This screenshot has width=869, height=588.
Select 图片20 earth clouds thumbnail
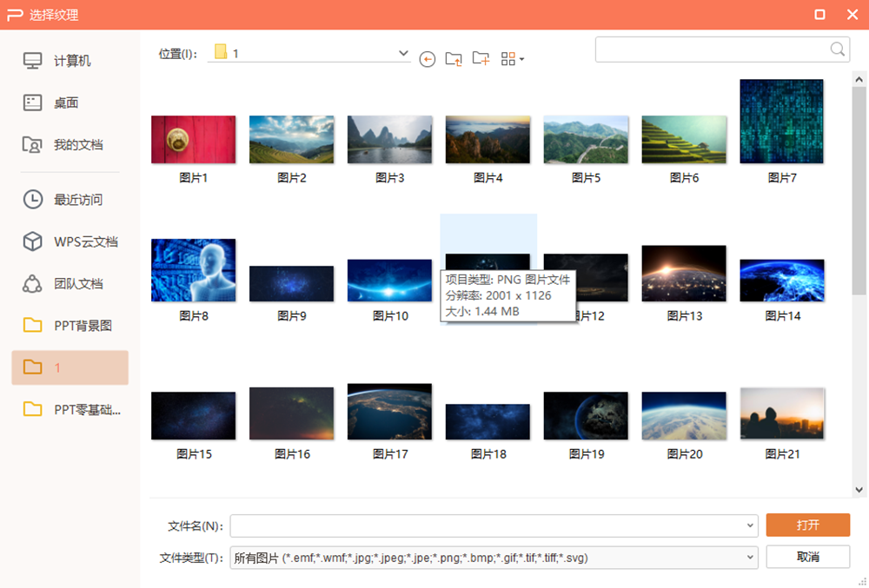(684, 416)
